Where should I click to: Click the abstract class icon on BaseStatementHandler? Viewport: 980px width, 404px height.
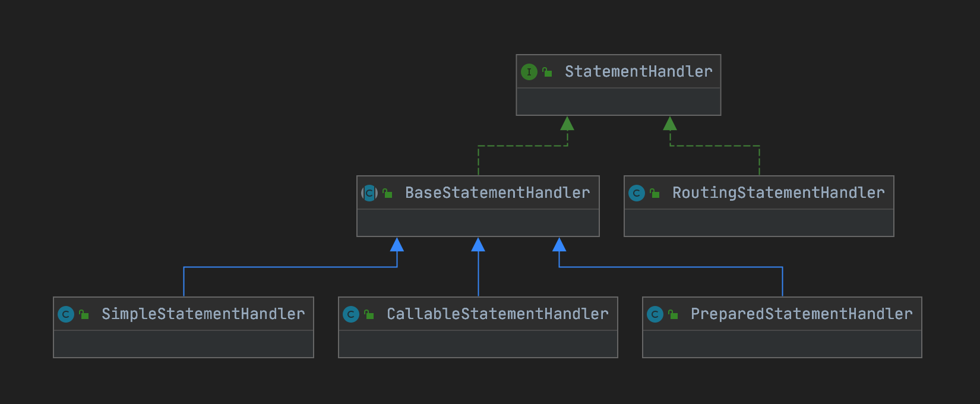(369, 193)
